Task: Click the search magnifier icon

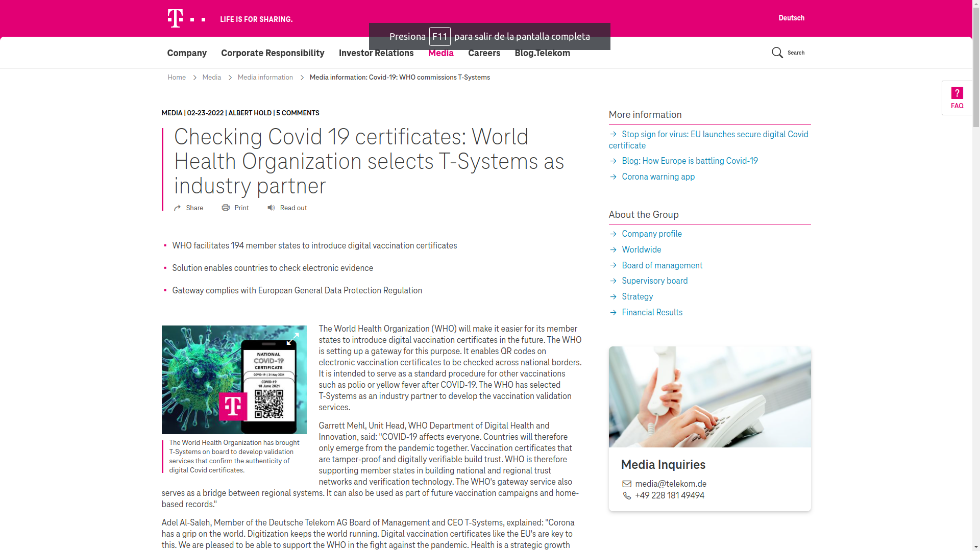Action: [x=777, y=53]
